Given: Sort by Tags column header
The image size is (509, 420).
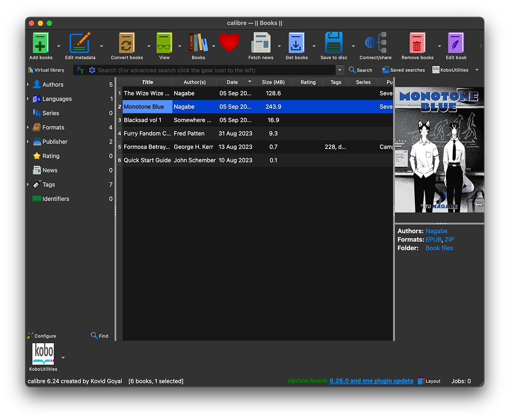Looking at the screenshot, I should (336, 82).
